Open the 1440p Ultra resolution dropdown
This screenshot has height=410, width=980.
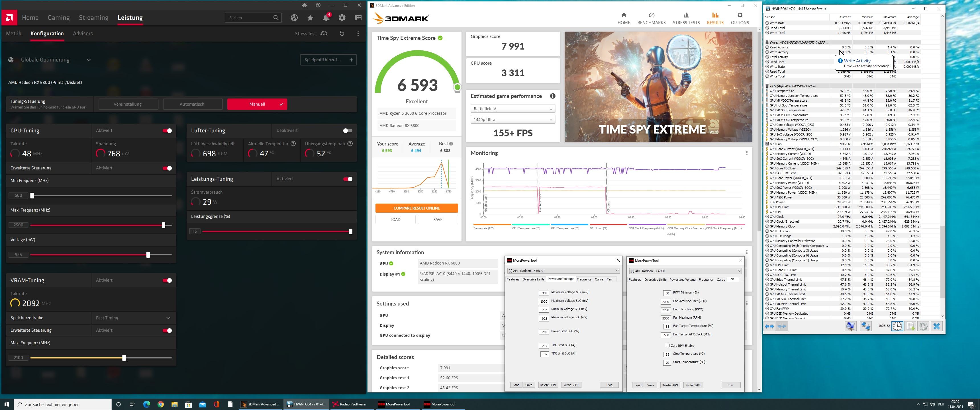click(513, 119)
